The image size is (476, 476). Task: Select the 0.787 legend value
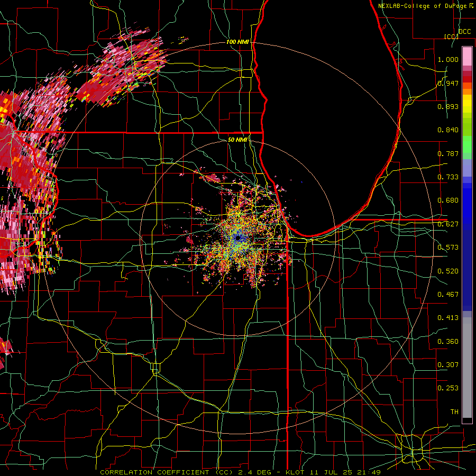[x=448, y=153]
